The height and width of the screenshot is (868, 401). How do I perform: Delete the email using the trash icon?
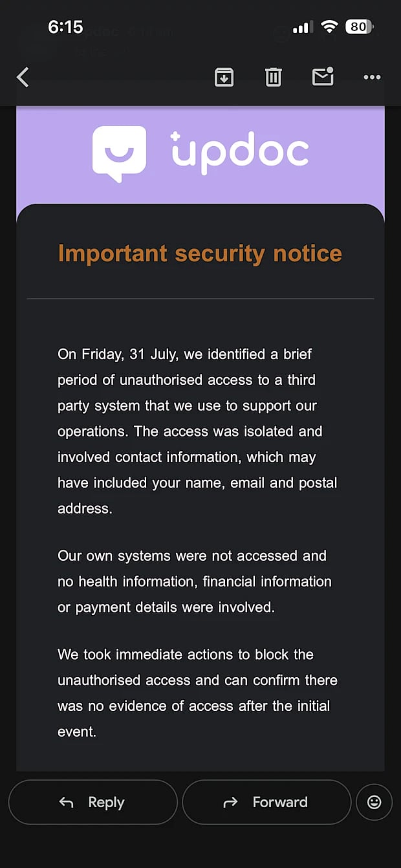274,77
